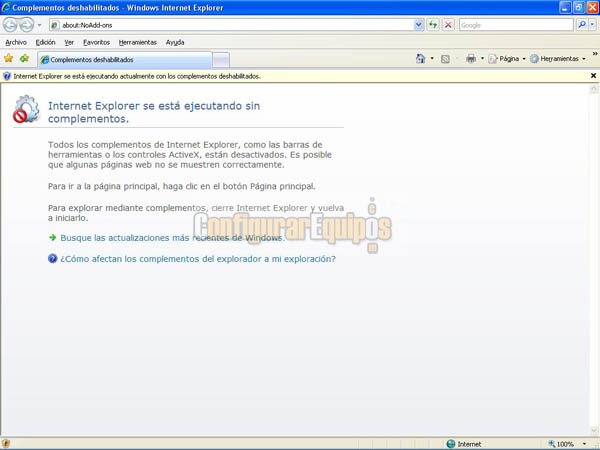Open ¿Cómo afectan los complementos link

(x=198, y=259)
